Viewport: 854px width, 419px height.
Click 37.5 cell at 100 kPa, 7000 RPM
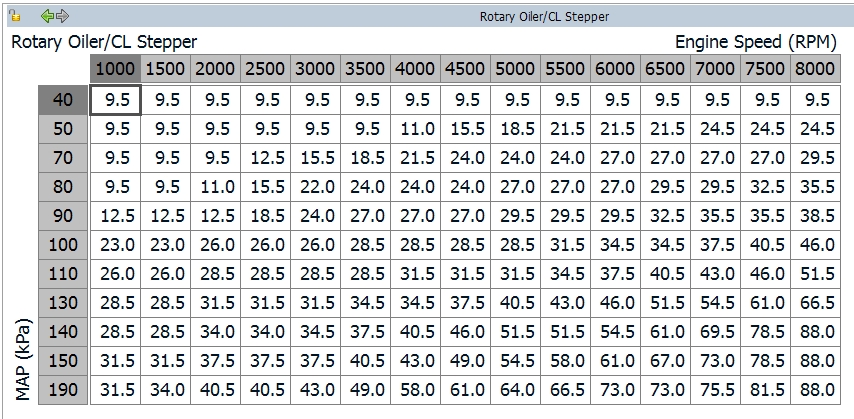(716, 245)
